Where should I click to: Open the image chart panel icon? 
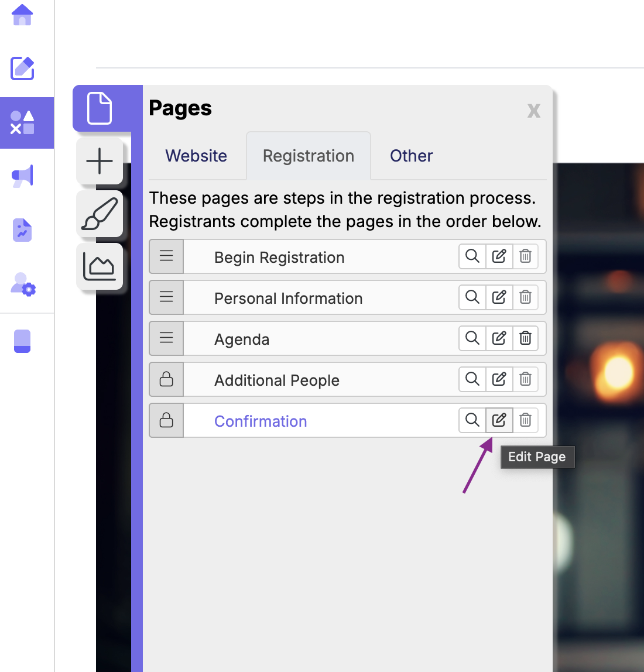100,266
